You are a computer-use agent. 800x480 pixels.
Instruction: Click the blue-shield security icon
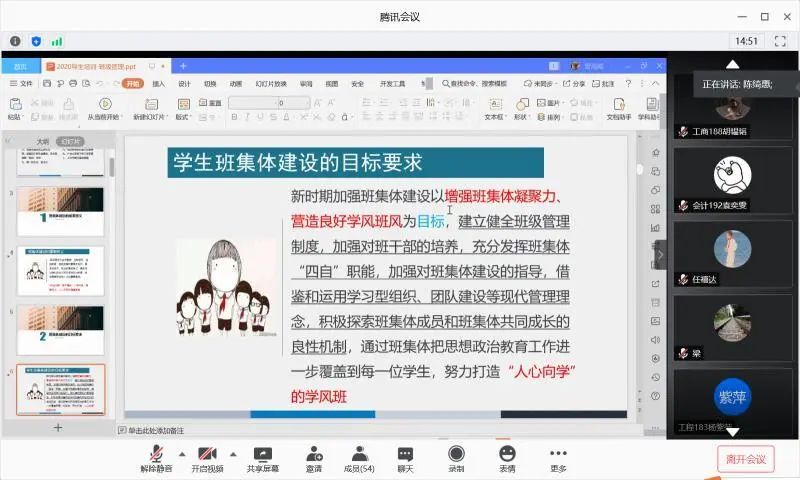click(x=36, y=41)
